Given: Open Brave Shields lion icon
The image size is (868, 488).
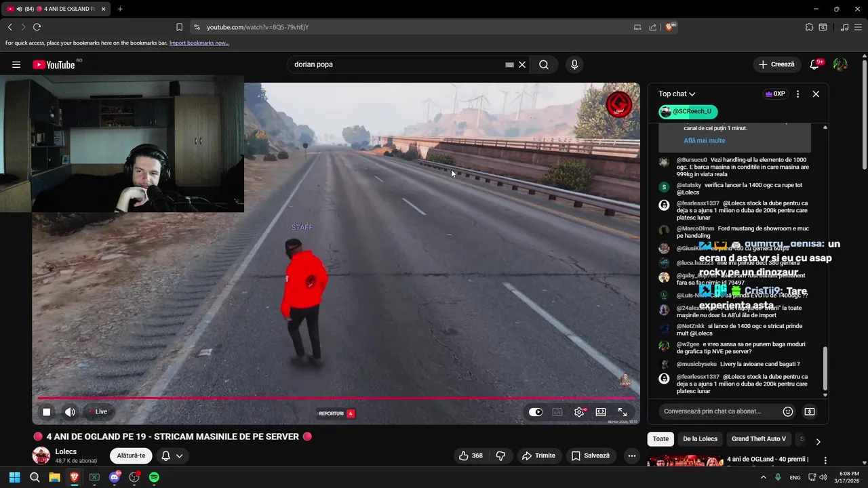Looking at the screenshot, I should 670,27.
